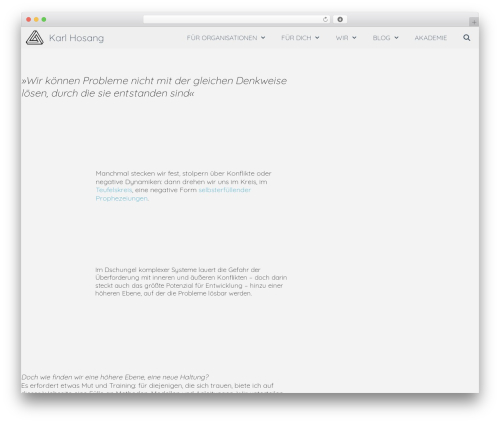Reload the page with the refresh icon
500x423 pixels.
pos(325,19)
